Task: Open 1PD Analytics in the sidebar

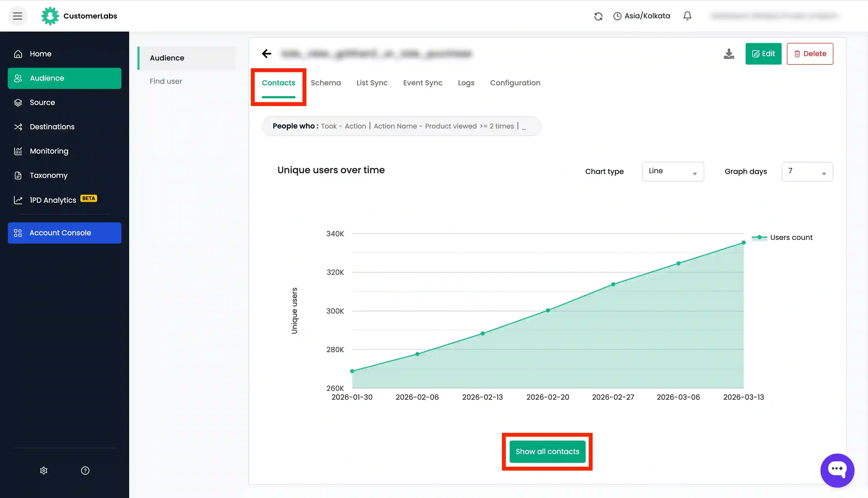Action: point(64,200)
